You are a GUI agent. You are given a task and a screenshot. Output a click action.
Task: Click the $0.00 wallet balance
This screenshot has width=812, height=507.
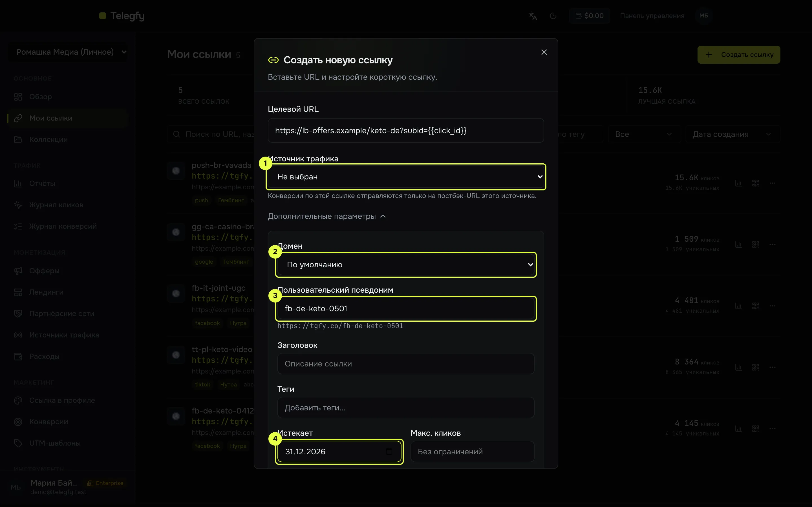(590, 16)
